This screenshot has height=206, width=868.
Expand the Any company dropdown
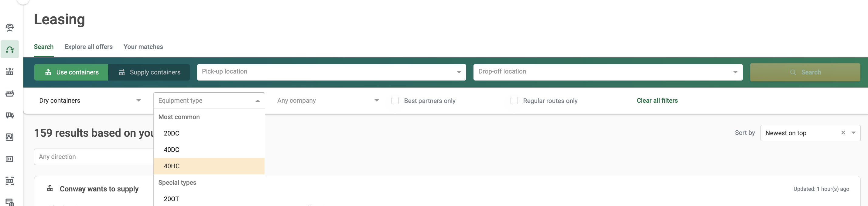coord(327,101)
